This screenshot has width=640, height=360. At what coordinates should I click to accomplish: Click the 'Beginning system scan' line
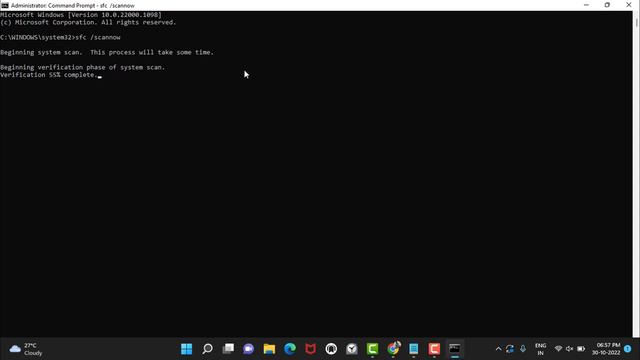(107, 52)
